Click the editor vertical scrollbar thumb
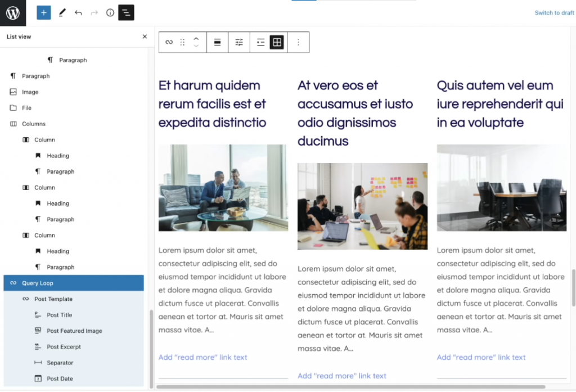Viewport: 576px width, 392px height. 573,288
